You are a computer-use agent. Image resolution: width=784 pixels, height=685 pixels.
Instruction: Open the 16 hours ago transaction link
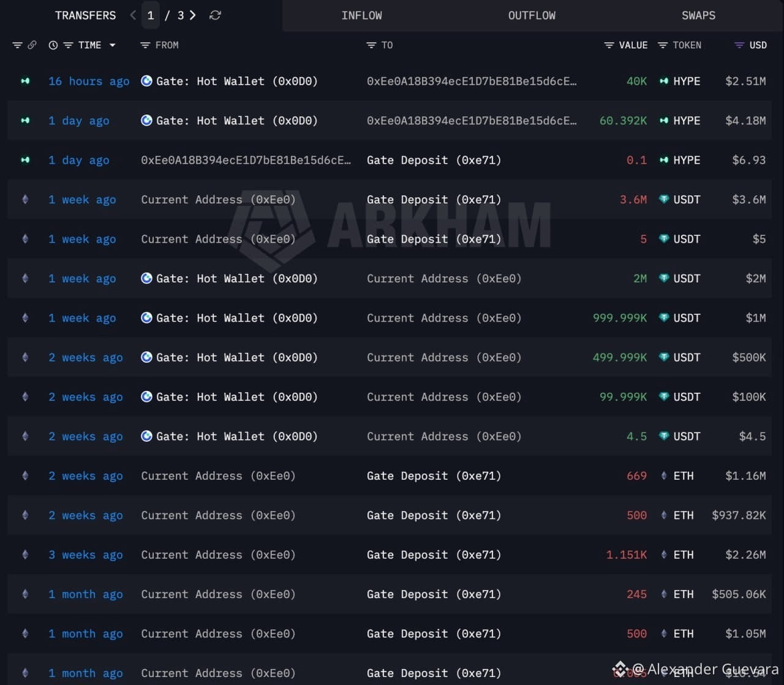tap(89, 81)
